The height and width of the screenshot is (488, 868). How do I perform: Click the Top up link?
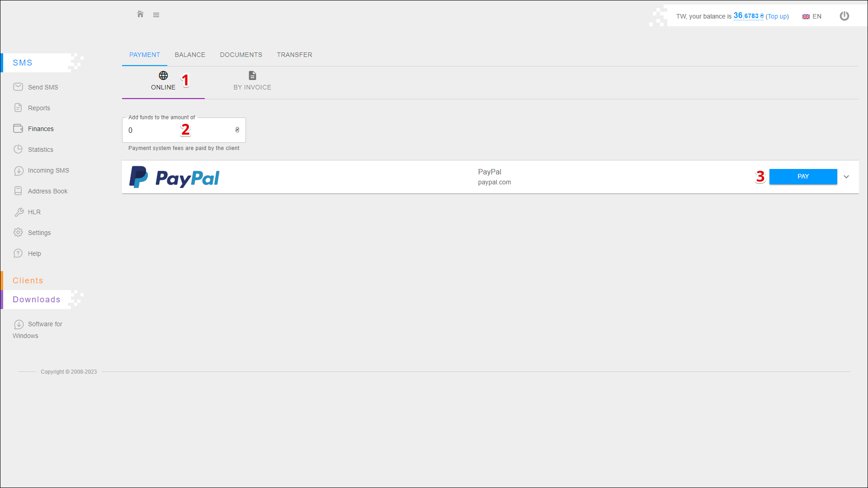pos(777,16)
